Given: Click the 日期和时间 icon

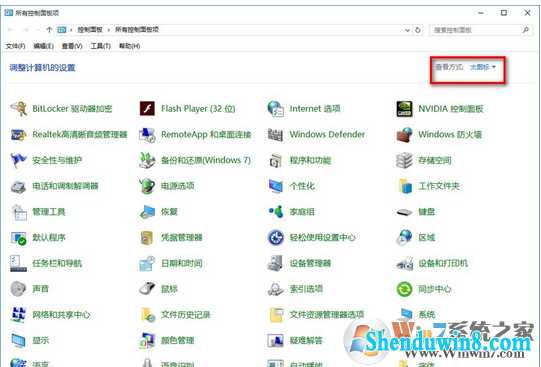Looking at the screenshot, I should (x=147, y=264).
